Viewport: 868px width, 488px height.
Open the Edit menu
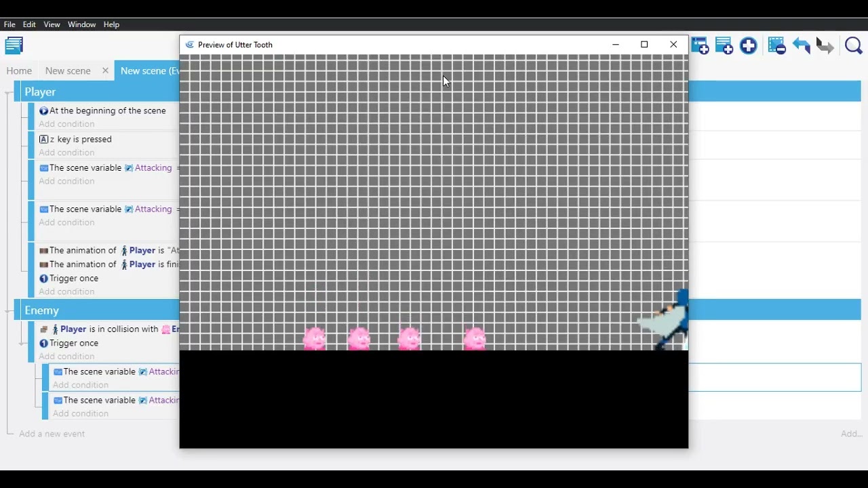pyautogui.click(x=29, y=24)
